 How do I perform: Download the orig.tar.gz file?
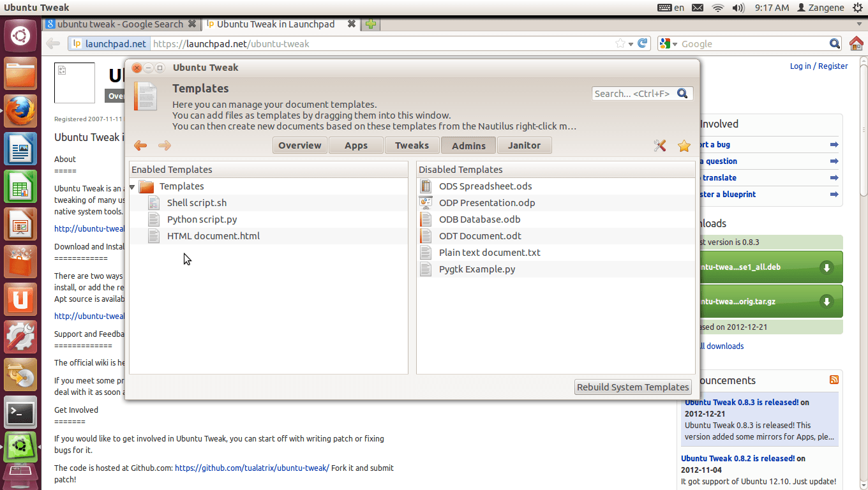pyautogui.click(x=771, y=301)
